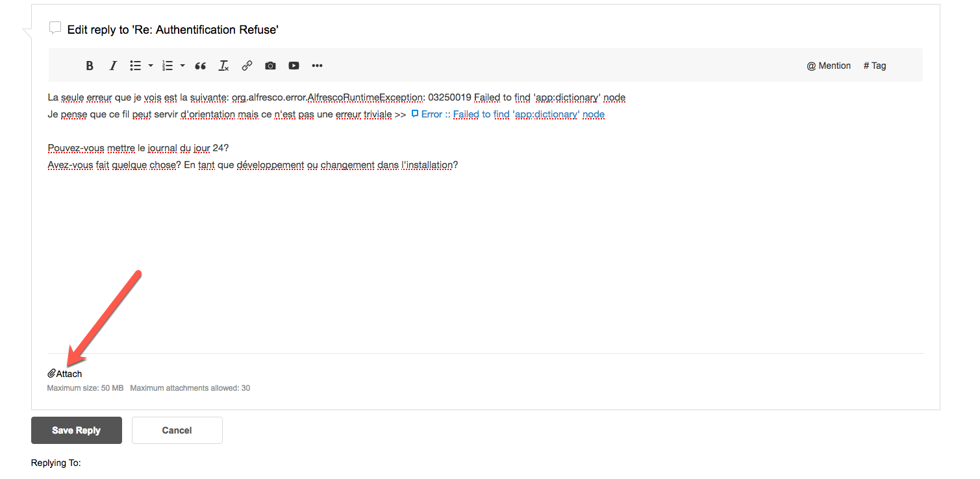980x479 pixels.
Task: Click the # Tag button
Action: point(875,66)
